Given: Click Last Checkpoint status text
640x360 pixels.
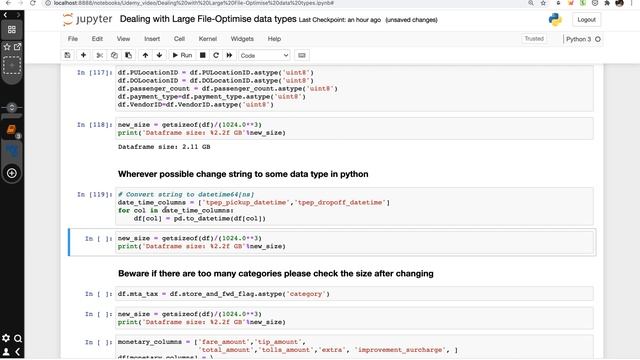Looking at the screenshot, I should (340, 20).
